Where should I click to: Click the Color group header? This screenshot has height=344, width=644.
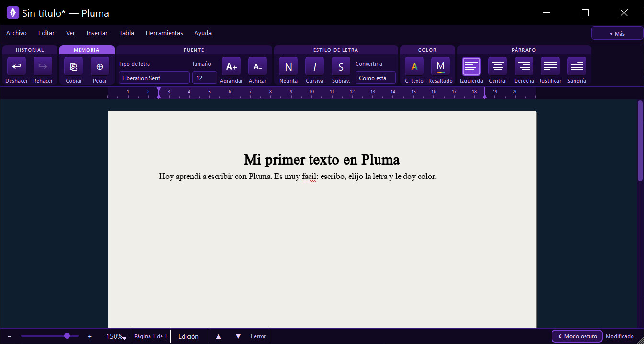(x=427, y=50)
